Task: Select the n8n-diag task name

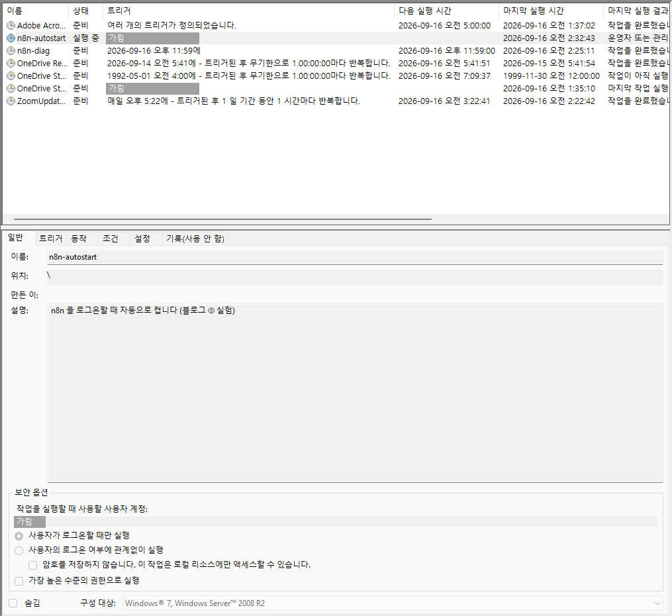Action: click(x=33, y=51)
